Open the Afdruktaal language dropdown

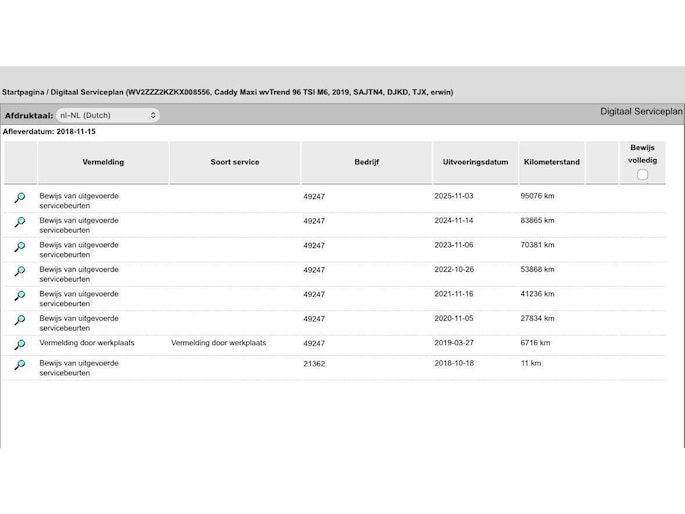(107, 116)
